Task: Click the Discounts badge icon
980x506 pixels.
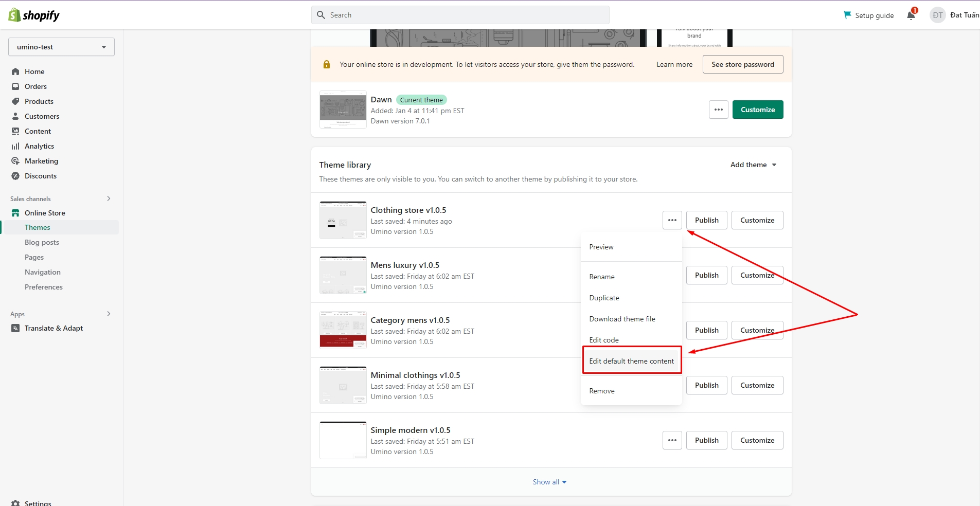Action: pyautogui.click(x=15, y=176)
